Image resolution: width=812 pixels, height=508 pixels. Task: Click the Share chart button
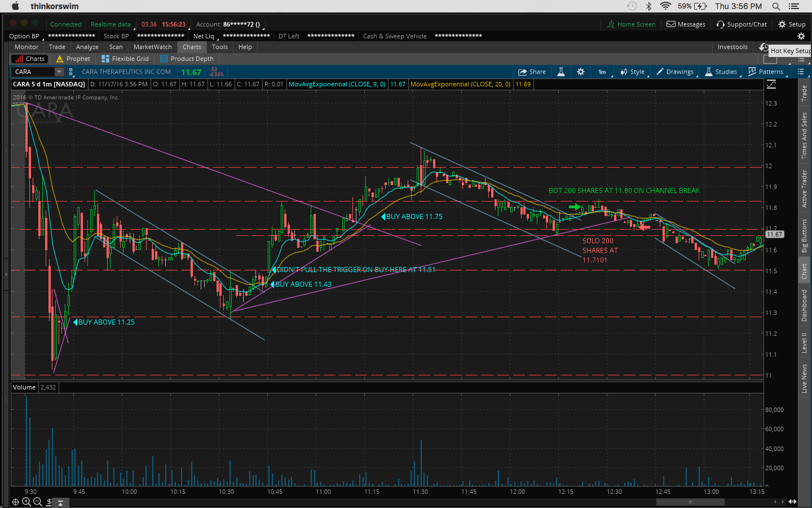[x=532, y=72]
